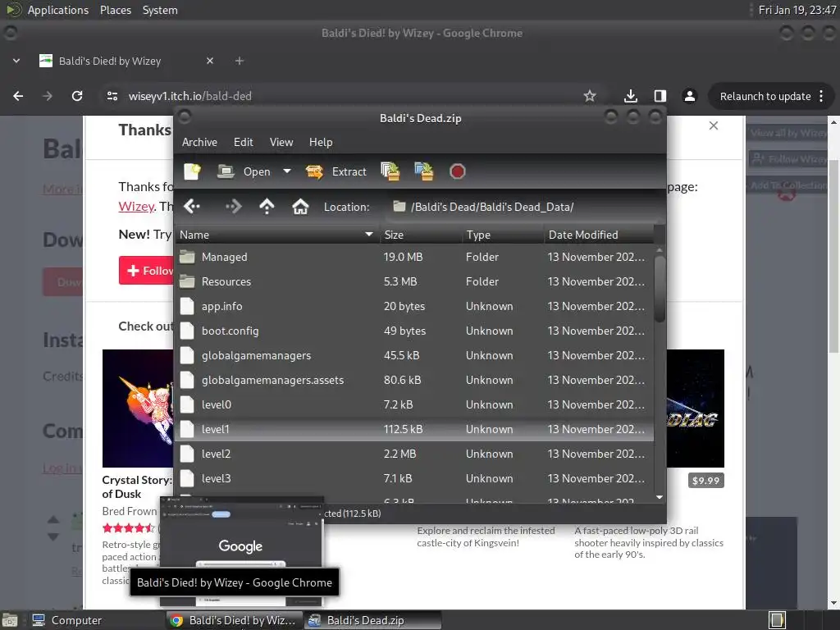The width and height of the screenshot is (840, 630).
Task: Select the level1 file
Action: (x=414, y=430)
